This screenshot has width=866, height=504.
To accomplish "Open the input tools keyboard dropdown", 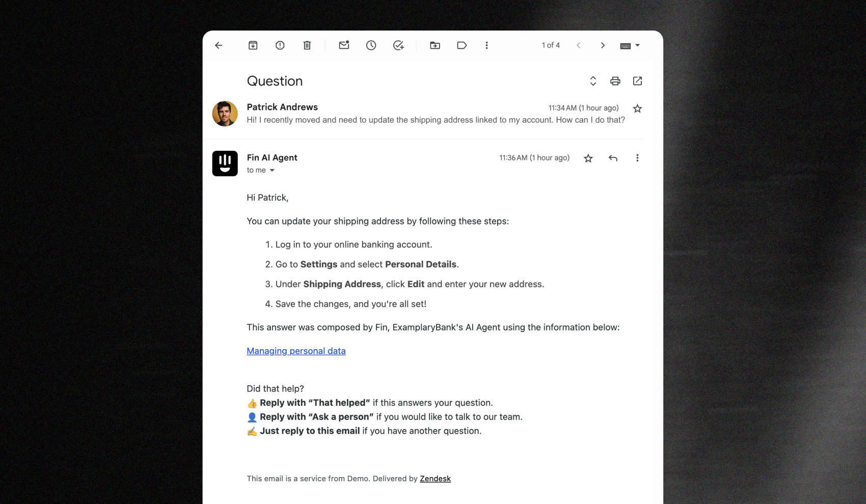I will tap(630, 45).
